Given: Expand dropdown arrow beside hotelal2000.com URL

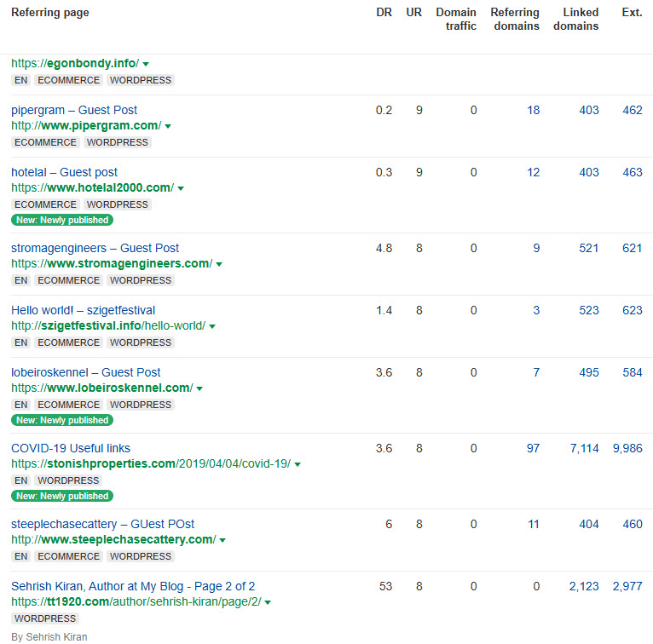Looking at the screenshot, I should [181, 188].
